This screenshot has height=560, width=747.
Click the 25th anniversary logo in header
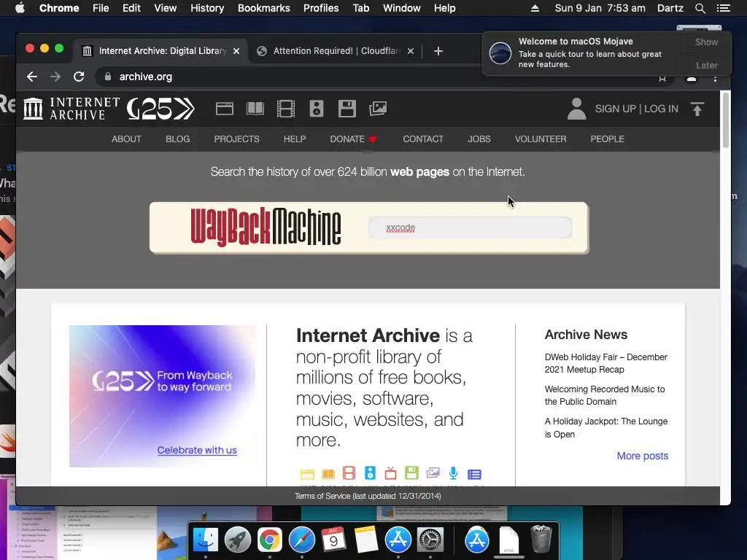(x=160, y=109)
